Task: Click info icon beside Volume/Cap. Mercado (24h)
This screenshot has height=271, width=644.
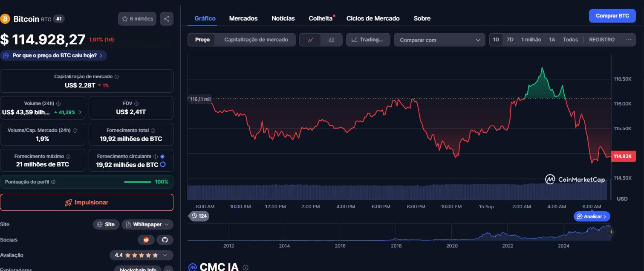Action: (75, 131)
